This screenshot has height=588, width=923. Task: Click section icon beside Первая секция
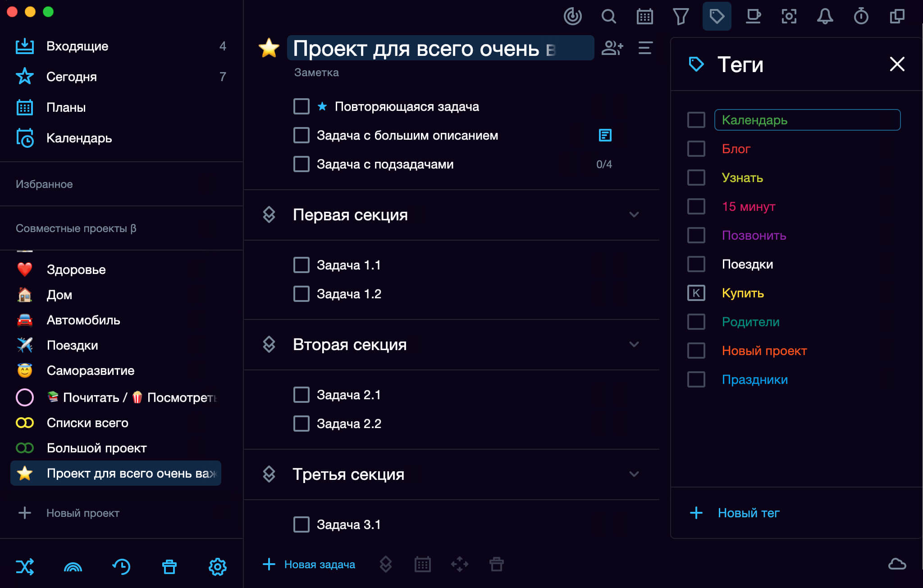[x=269, y=214]
